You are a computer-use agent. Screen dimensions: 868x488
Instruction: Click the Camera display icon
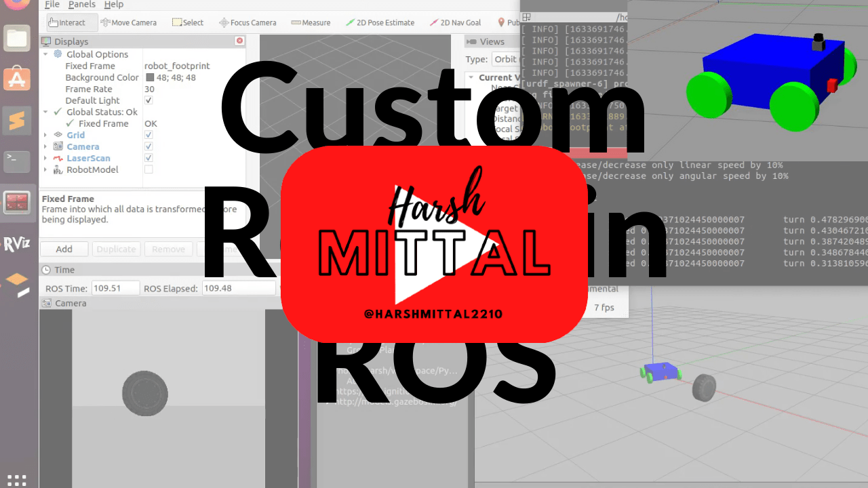(58, 146)
